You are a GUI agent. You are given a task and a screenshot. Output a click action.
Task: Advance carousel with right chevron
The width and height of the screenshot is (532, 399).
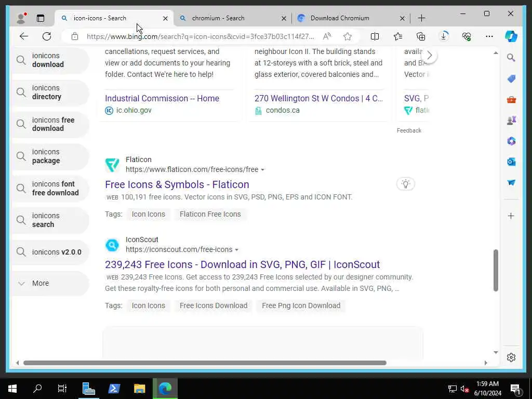coord(429,55)
